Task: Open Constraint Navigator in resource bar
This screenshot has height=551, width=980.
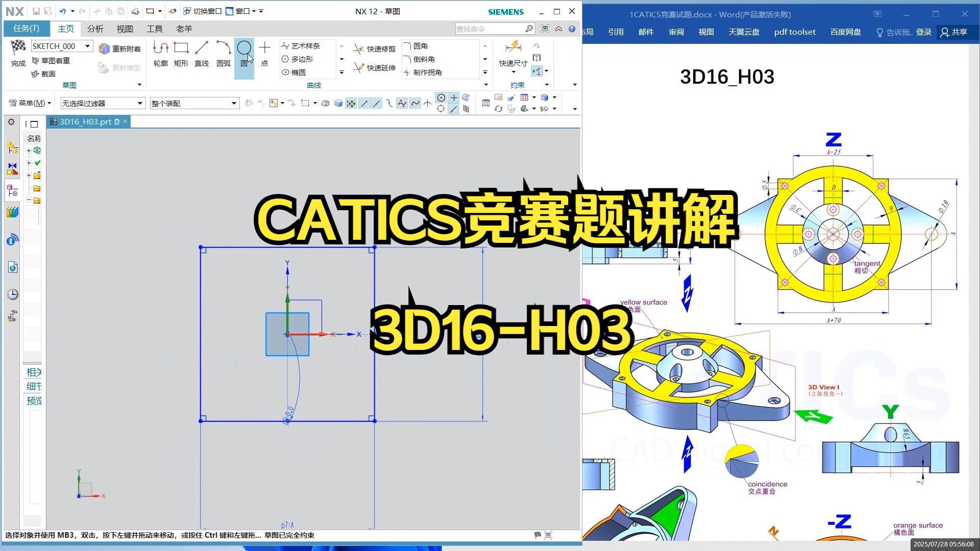Action: [x=12, y=168]
